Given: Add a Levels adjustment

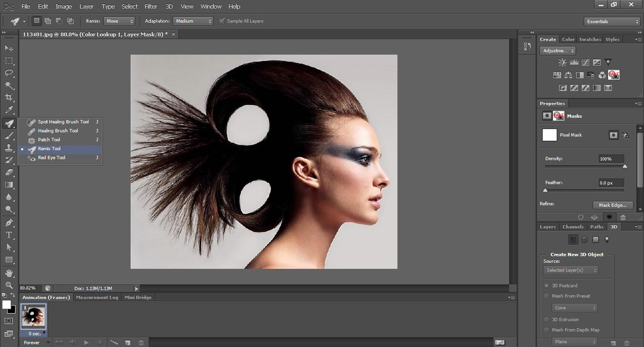Looking at the screenshot, I should pyautogui.click(x=574, y=62).
